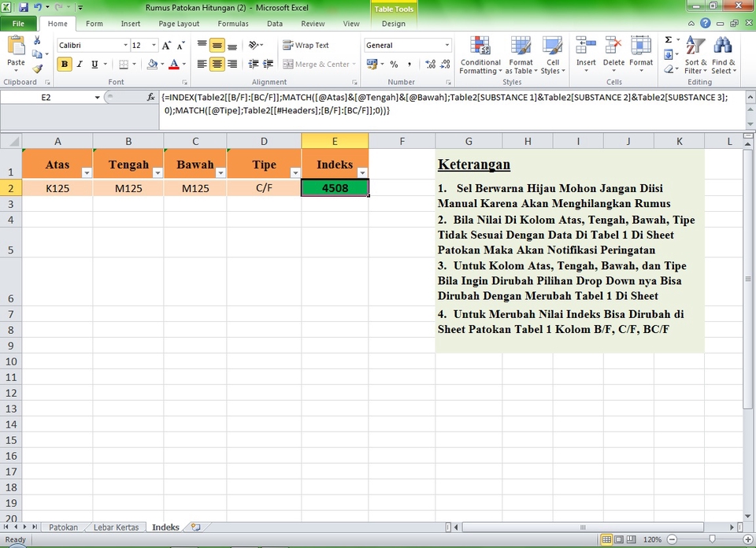Click the Increase Indent icon
This screenshot has height=548, width=756.
[268, 64]
